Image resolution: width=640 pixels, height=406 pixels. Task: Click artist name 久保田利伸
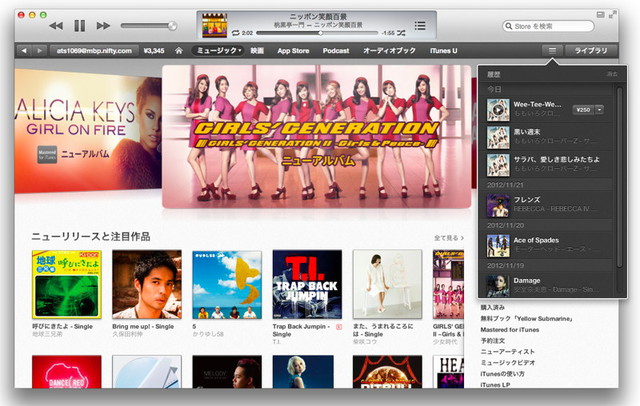pos(127,334)
